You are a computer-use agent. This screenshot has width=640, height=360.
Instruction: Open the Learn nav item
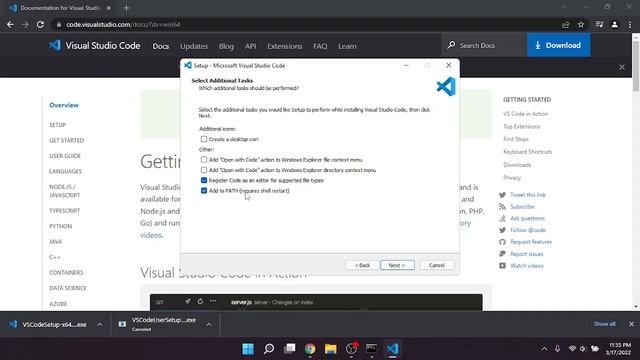coord(347,46)
